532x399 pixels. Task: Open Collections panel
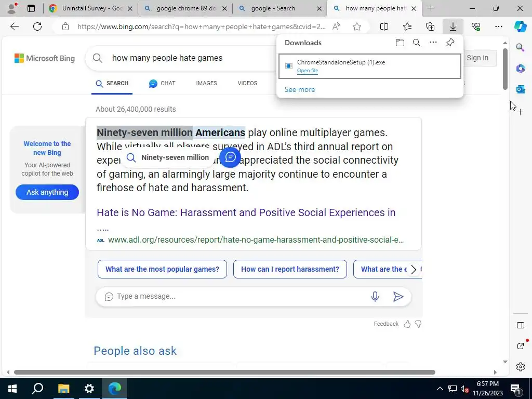coord(430,26)
